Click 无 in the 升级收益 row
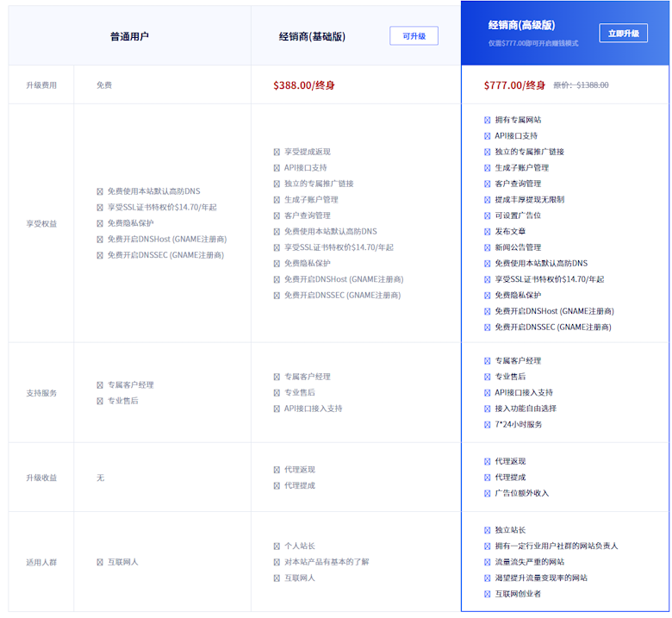The width and height of the screenshot is (672, 618). [100, 478]
